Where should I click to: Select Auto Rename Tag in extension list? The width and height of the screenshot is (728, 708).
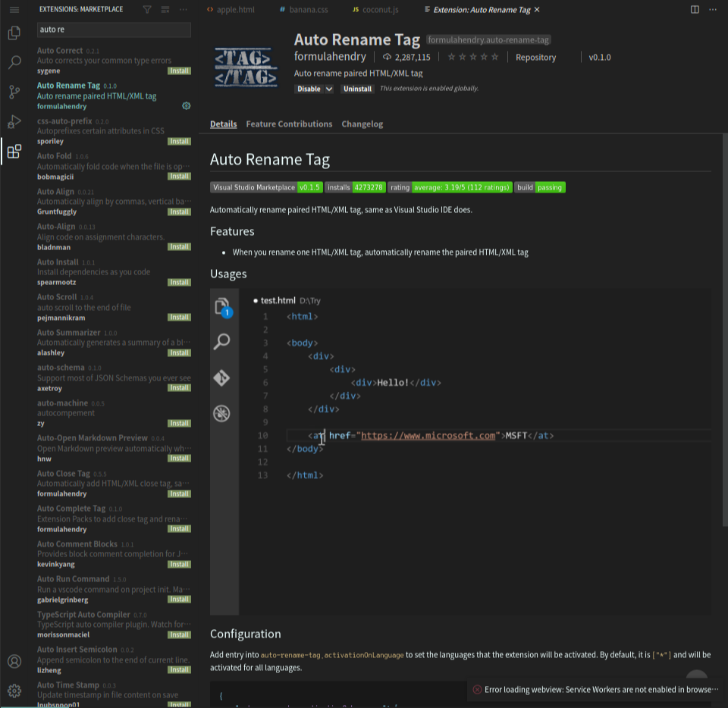tap(114, 96)
